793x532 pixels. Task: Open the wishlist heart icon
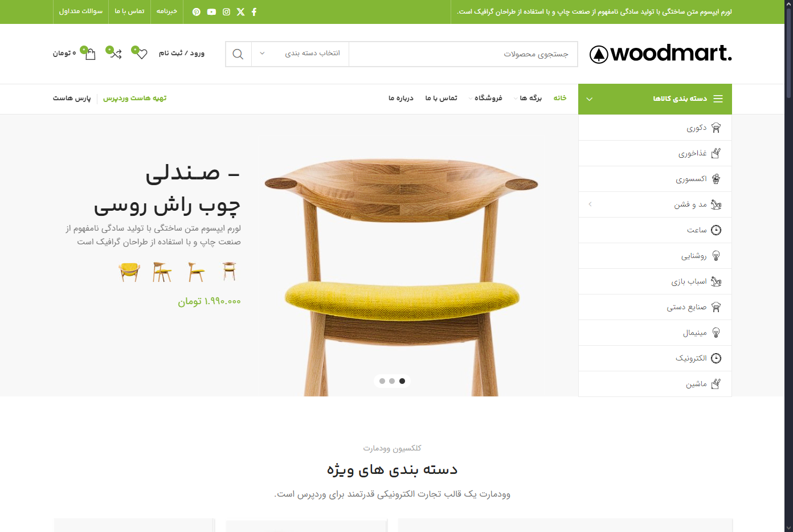141,54
